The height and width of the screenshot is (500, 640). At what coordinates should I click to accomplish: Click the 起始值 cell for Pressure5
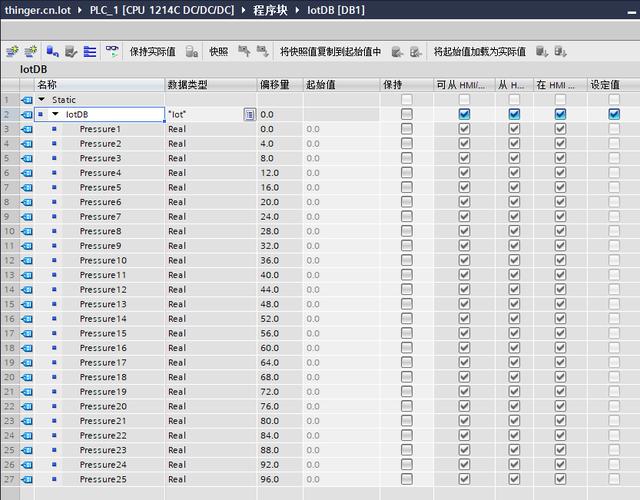tap(340, 187)
